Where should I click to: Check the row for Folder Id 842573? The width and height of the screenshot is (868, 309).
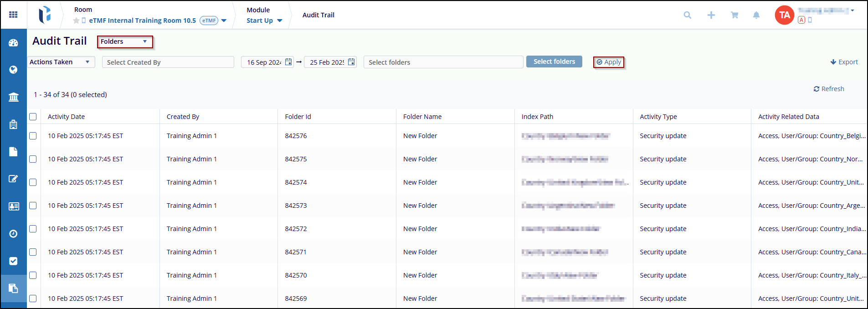33,206
